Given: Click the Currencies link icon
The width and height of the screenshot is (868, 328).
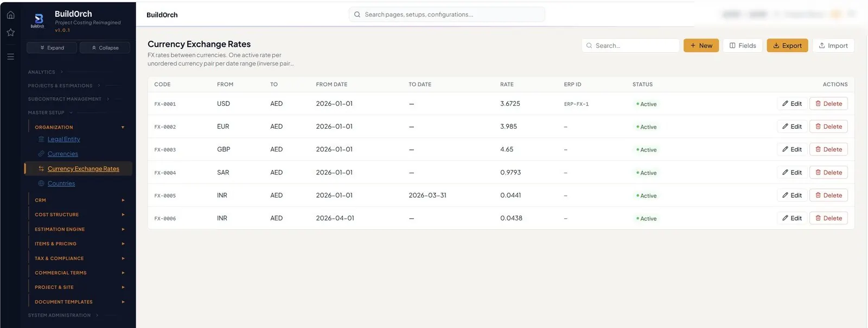Looking at the screenshot, I should 41,154.
